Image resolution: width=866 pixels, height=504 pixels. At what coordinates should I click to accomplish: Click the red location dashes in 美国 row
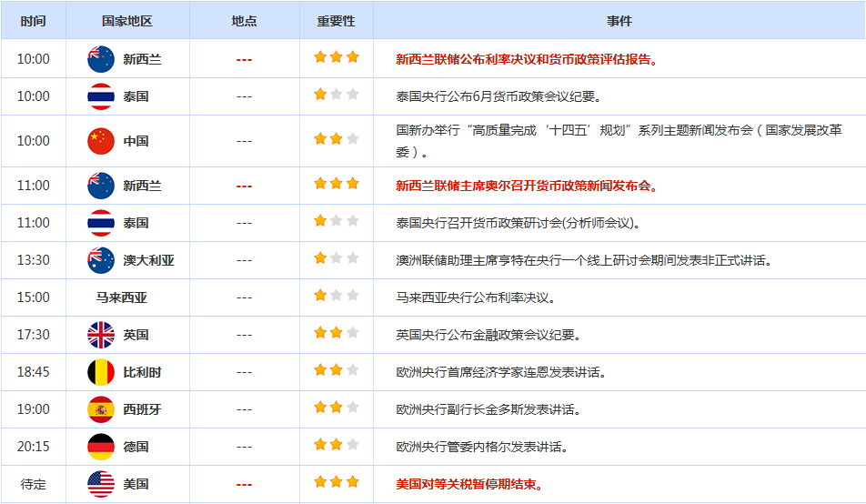click(244, 485)
